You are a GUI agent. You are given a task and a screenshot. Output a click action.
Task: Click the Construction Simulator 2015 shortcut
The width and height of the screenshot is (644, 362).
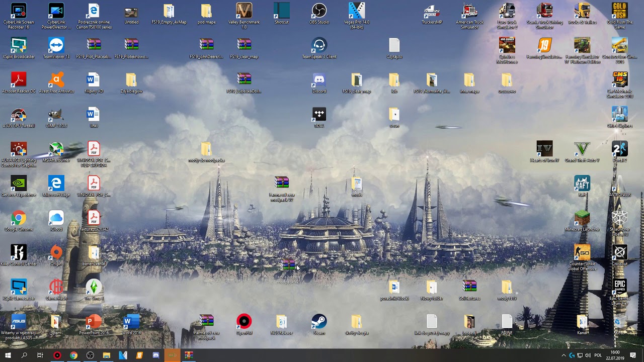(619, 50)
